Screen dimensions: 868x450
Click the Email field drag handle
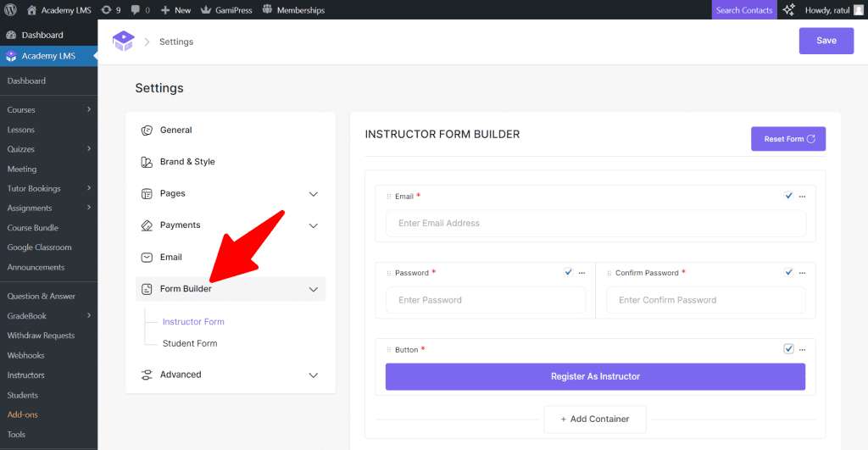(388, 197)
